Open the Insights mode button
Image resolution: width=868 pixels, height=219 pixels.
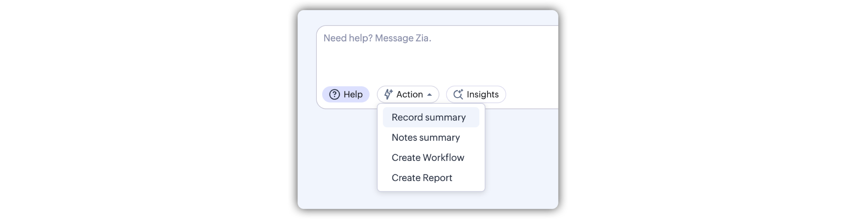pos(476,94)
